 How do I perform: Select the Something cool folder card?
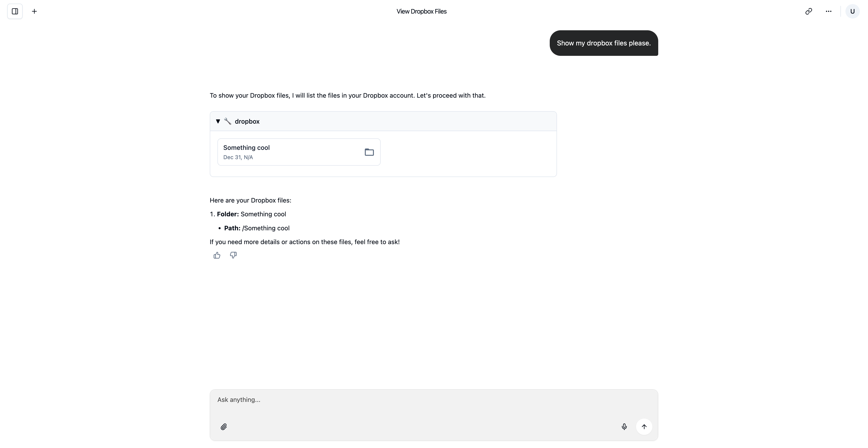click(298, 152)
